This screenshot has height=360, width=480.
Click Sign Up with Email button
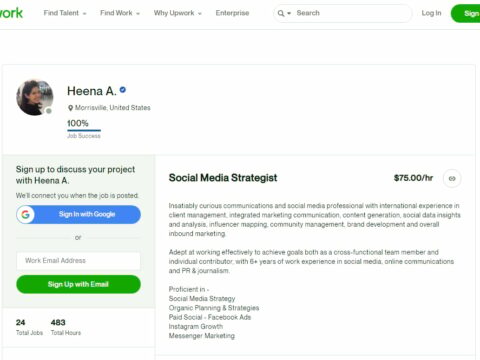point(78,284)
